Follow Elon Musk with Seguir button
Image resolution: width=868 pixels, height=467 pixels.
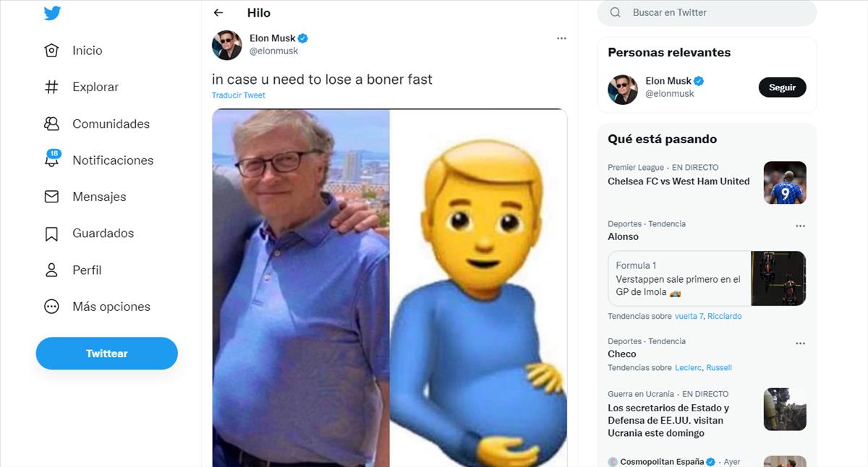tap(782, 87)
